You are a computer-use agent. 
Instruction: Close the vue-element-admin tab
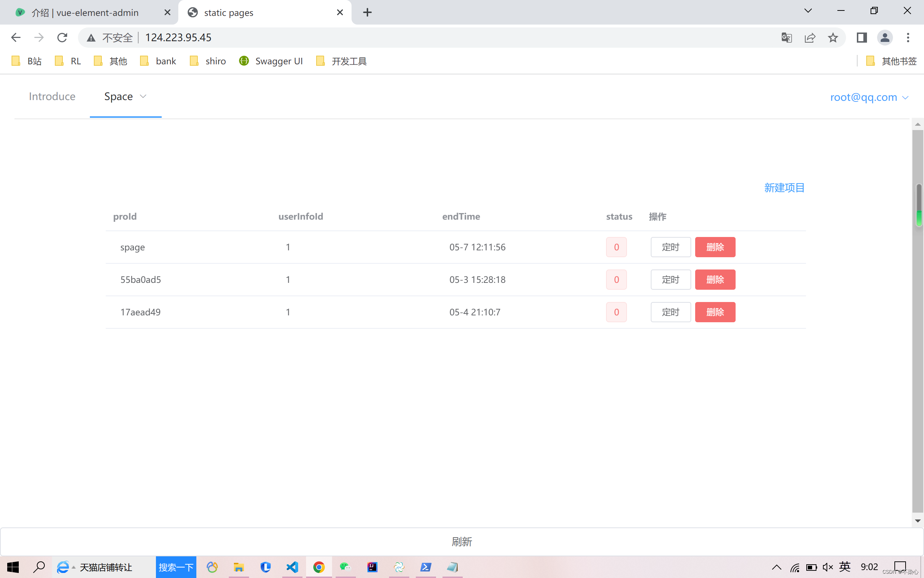pos(167,12)
